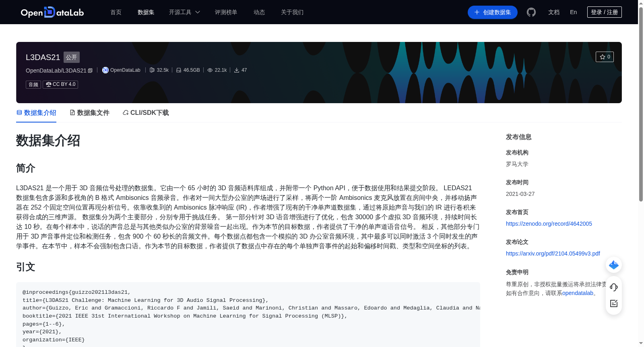
Task: Click the file count icon next to 32.5k
Action: 152,70
